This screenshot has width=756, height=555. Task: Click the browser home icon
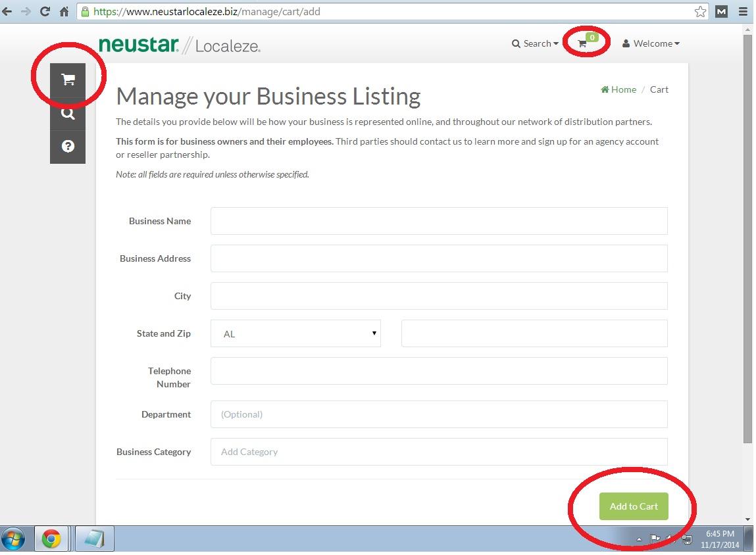[64, 11]
